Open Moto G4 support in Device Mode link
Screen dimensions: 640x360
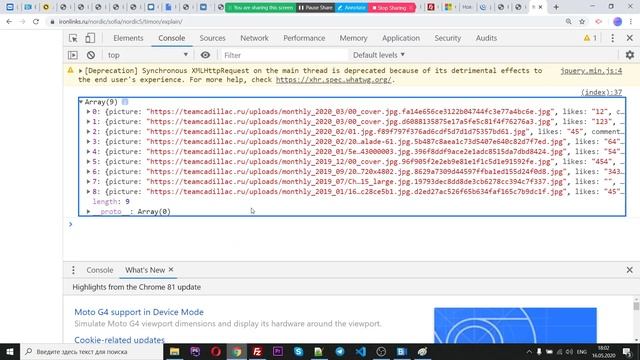coord(139,312)
